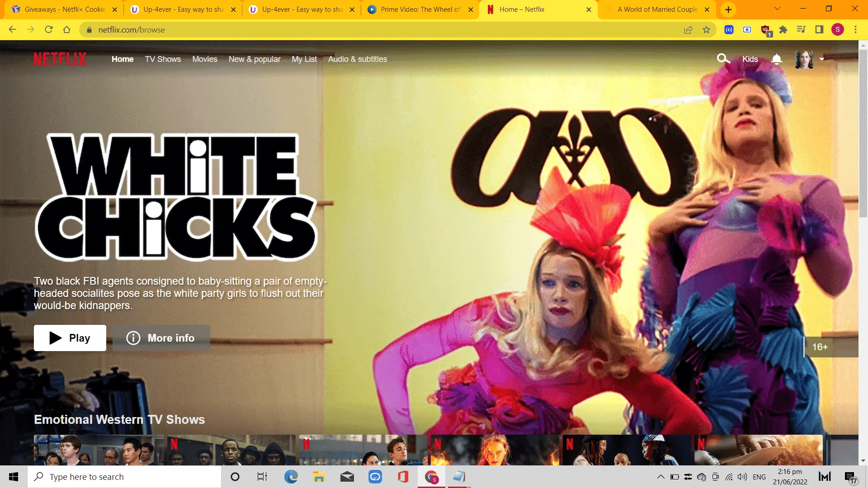Click the Emotional Western TV Shows heading
Image resolution: width=868 pixels, height=488 pixels.
(119, 419)
